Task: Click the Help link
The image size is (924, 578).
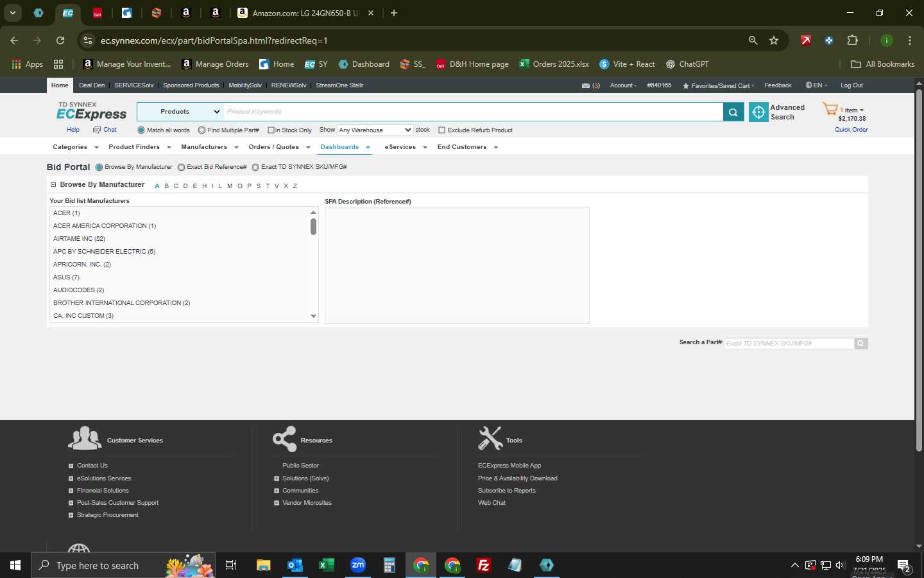Action: click(73, 130)
